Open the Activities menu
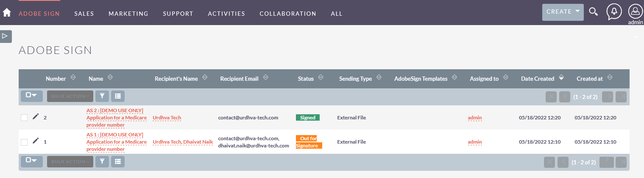Image resolution: width=644 pixels, height=178 pixels. click(x=226, y=14)
